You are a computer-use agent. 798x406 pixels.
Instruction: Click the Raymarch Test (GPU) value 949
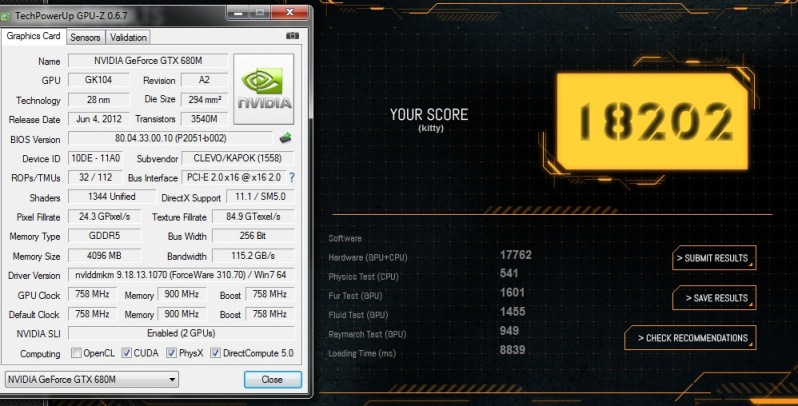click(509, 331)
